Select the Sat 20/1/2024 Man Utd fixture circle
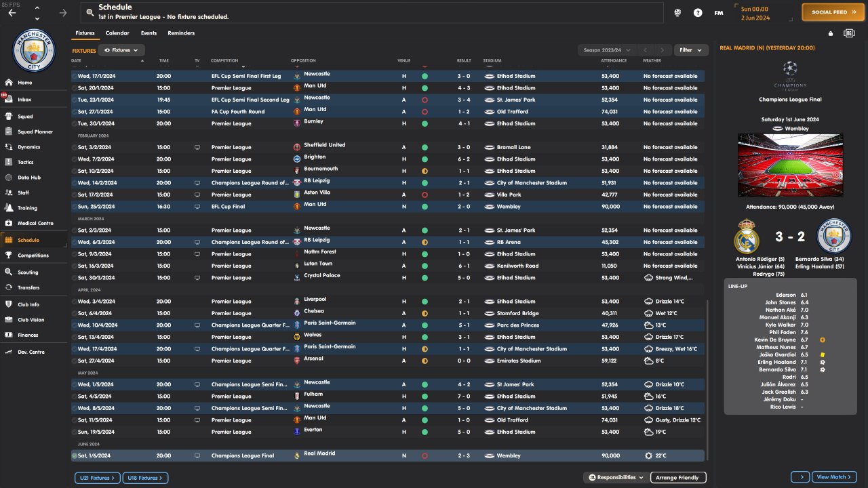This screenshot has width=868, height=488. pyautogui.click(x=75, y=88)
